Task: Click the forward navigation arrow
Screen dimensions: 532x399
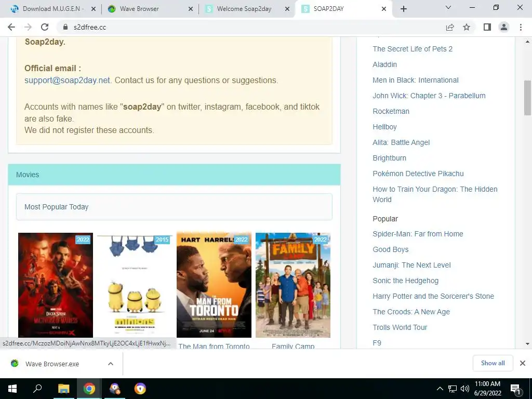Action: tap(28, 27)
